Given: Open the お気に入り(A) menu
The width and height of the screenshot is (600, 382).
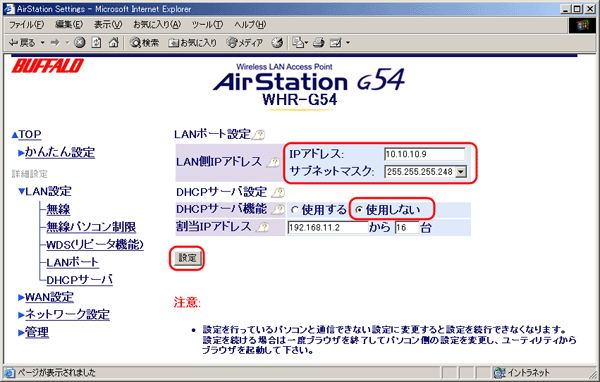Looking at the screenshot, I should 157,25.
